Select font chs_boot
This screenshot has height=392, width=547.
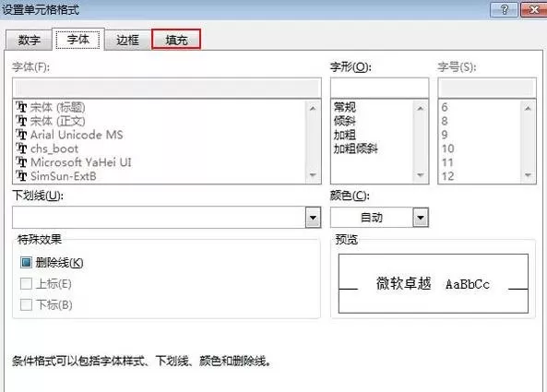[x=54, y=148]
